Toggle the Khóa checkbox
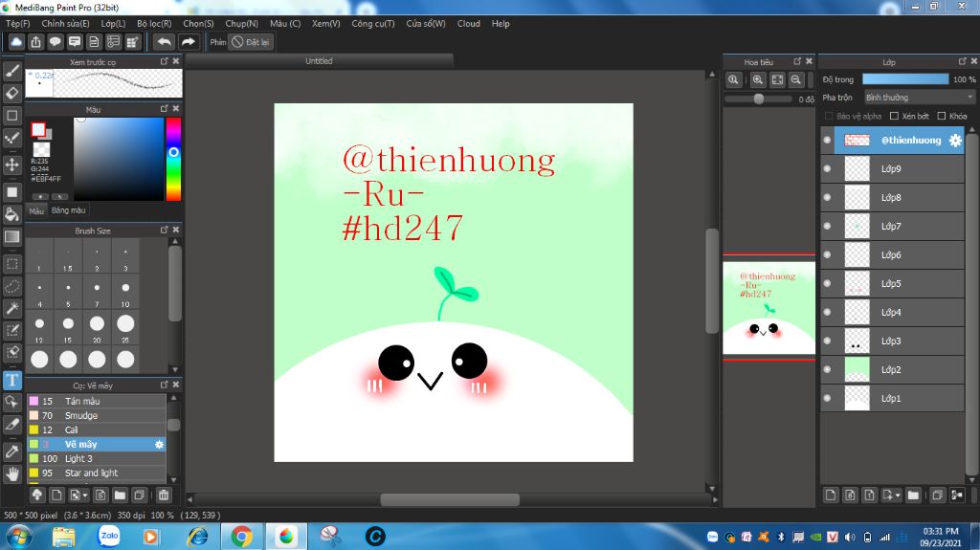This screenshot has width=980, height=550. (942, 117)
